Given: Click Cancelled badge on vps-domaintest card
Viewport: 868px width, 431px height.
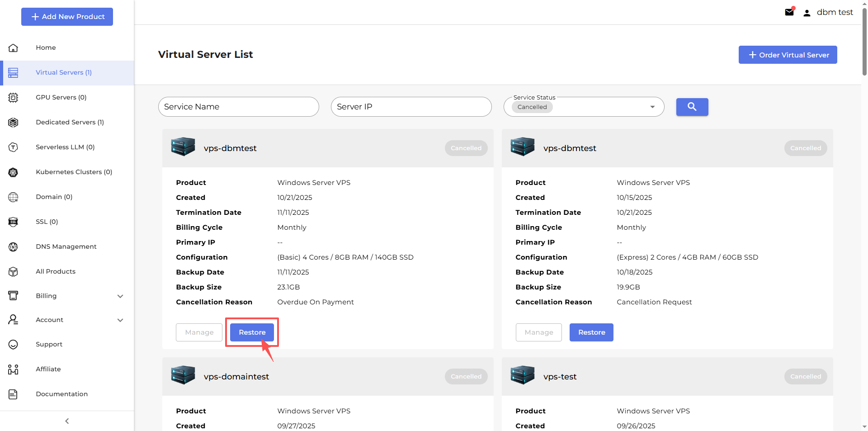Looking at the screenshot, I should click(466, 376).
